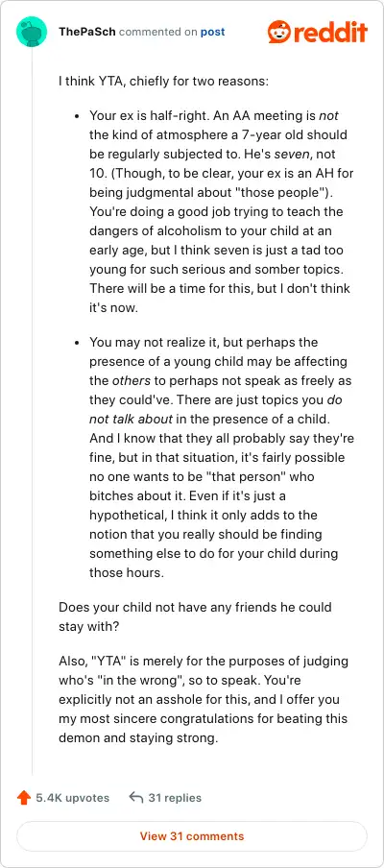Viewport: 384px width, 868px height.
Task: Click the second bullet point marker
Action: coord(77,343)
